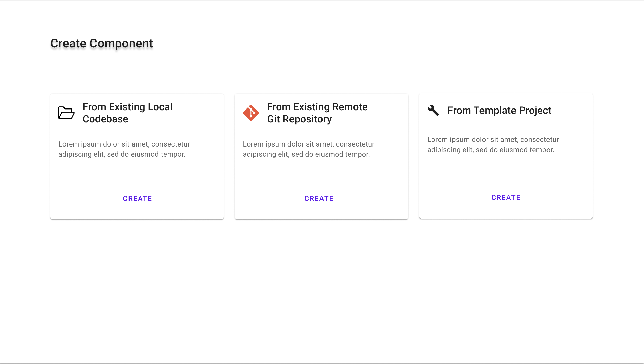Create component from template project

506,197
